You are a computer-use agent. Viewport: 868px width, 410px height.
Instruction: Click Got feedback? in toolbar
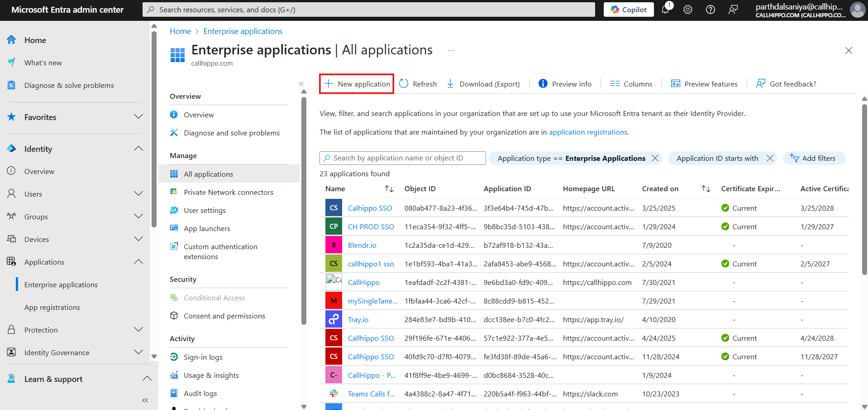coord(786,84)
